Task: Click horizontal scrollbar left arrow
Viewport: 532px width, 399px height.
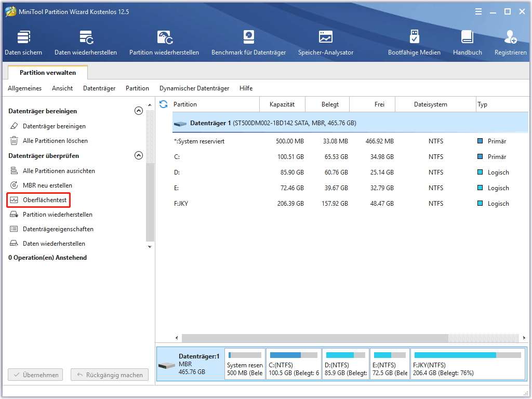Action: 177,338
